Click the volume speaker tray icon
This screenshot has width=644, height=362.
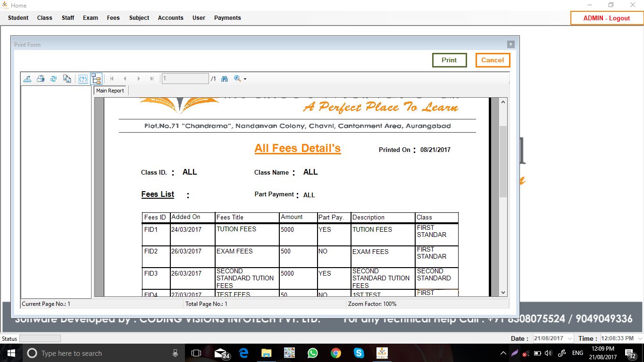coord(548,353)
